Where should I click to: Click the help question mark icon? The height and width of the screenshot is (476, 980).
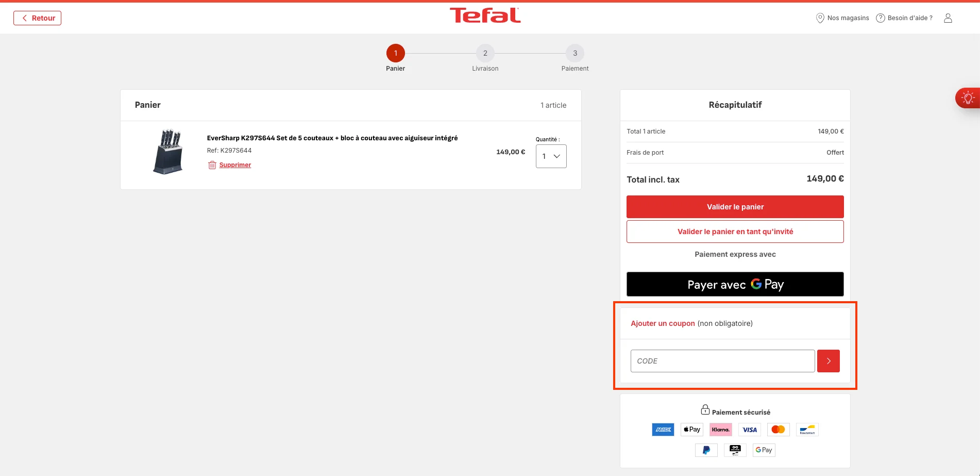pos(880,18)
